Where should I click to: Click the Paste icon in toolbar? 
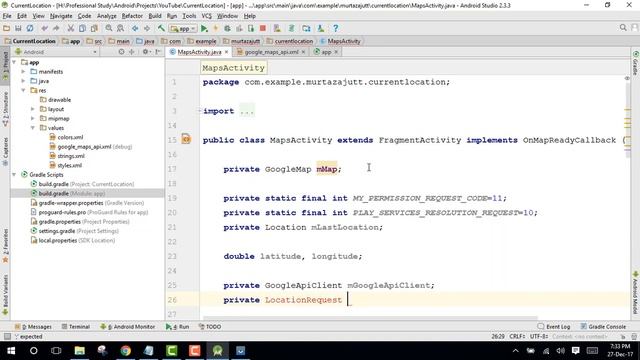pos(94,28)
